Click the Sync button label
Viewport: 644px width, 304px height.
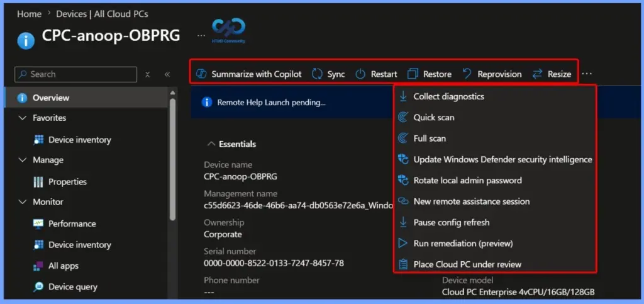336,74
